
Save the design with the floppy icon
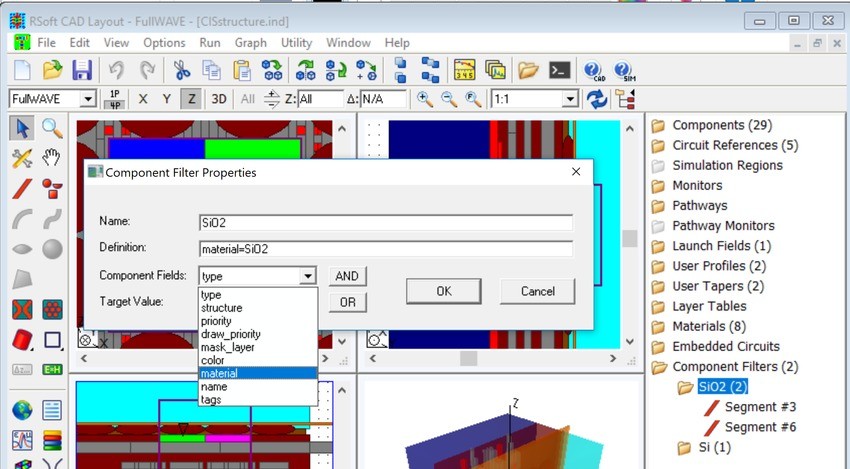(x=82, y=70)
